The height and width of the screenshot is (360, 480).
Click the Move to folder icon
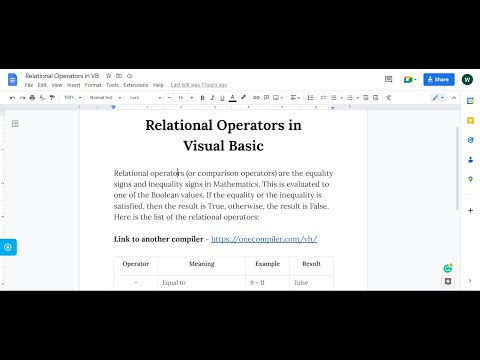click(x=119, y=76)
